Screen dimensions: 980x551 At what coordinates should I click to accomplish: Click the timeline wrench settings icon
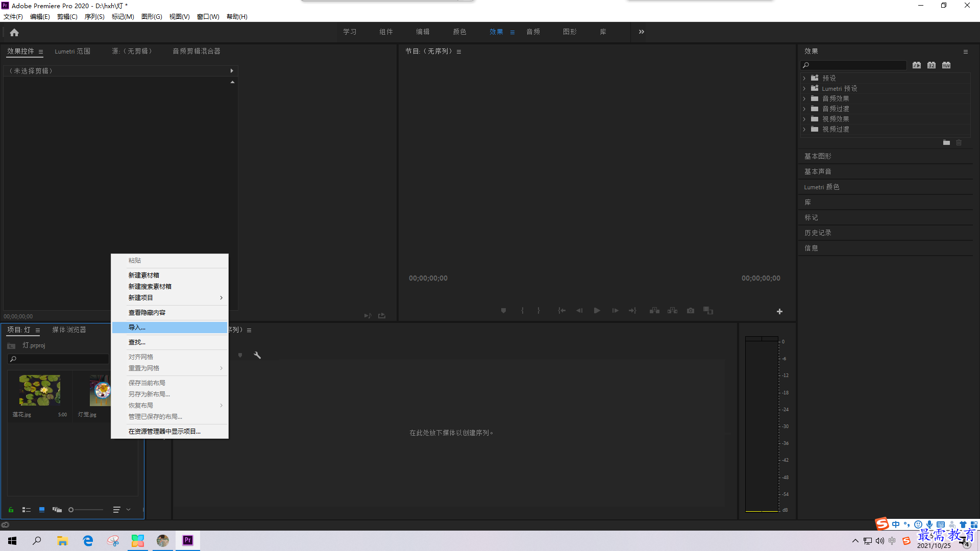tap(257, 355)
